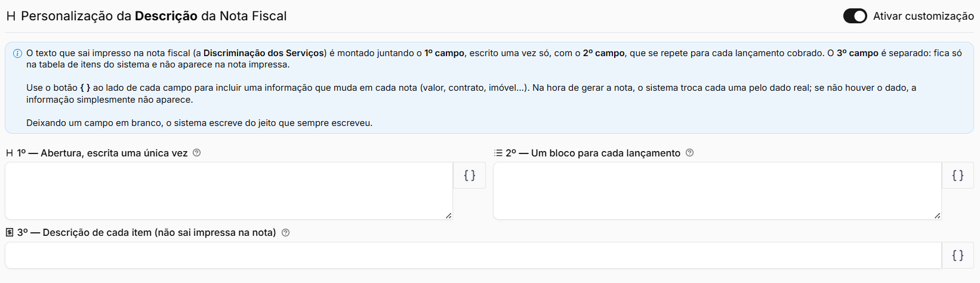Open variables button for 1º campo

470,176
